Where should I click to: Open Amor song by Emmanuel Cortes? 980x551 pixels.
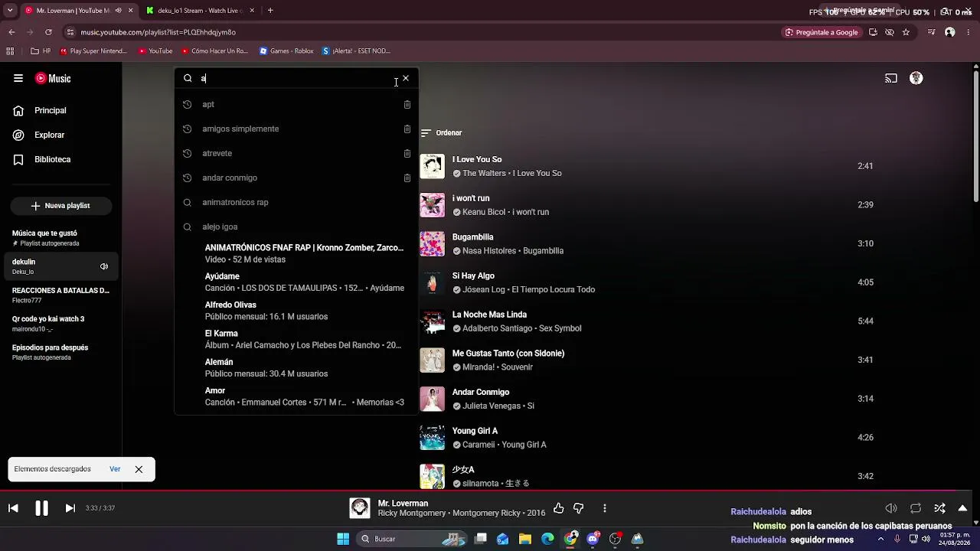[x=296, y=396]
